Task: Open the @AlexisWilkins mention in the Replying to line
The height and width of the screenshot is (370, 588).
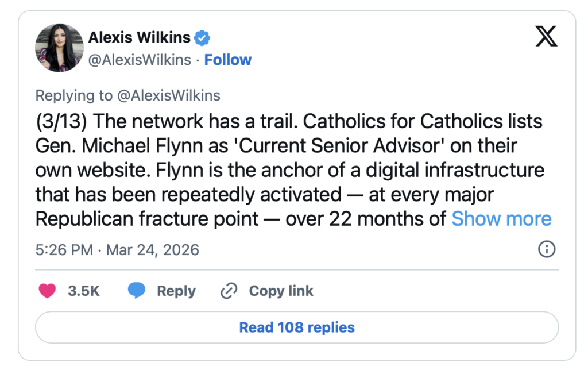Action: (x=169, y=95)
